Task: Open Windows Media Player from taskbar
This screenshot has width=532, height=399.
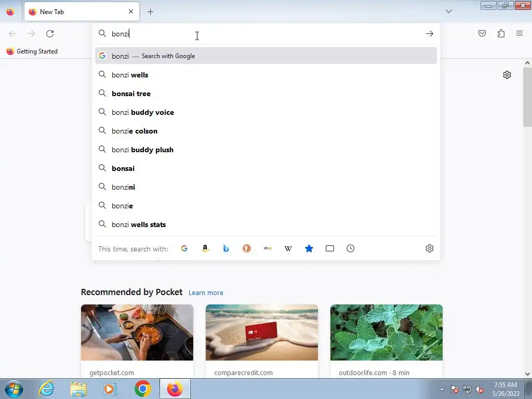Action: pos(110,389)
